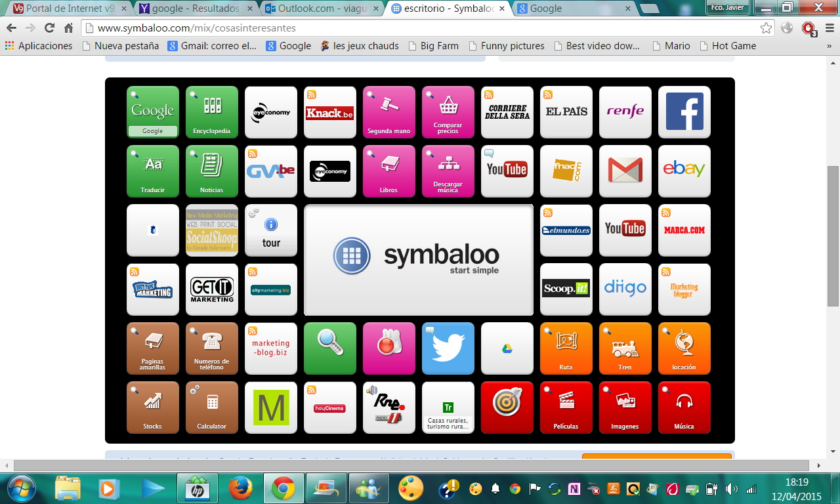The image size is (840, 504).
Task: Click the vertical scrollbar thumb
Action: (x=833, y=235)
